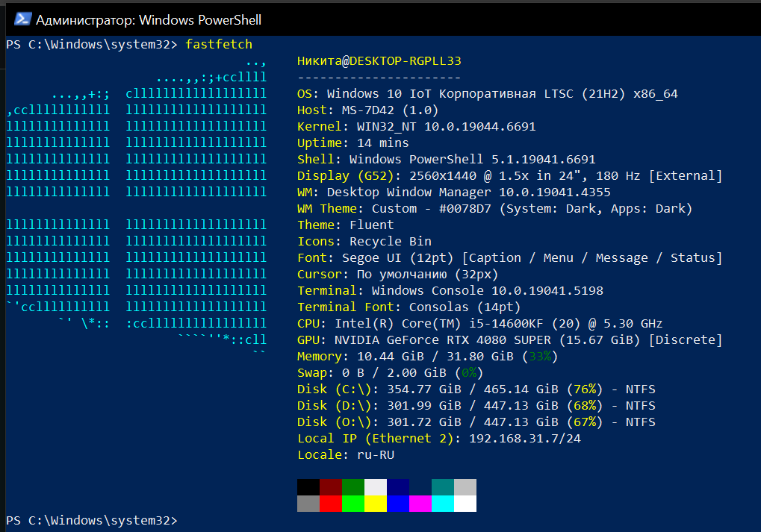Click the window title 'Администратор: Windows PowerShell'

pyautogui.click(x=149, y=20)
